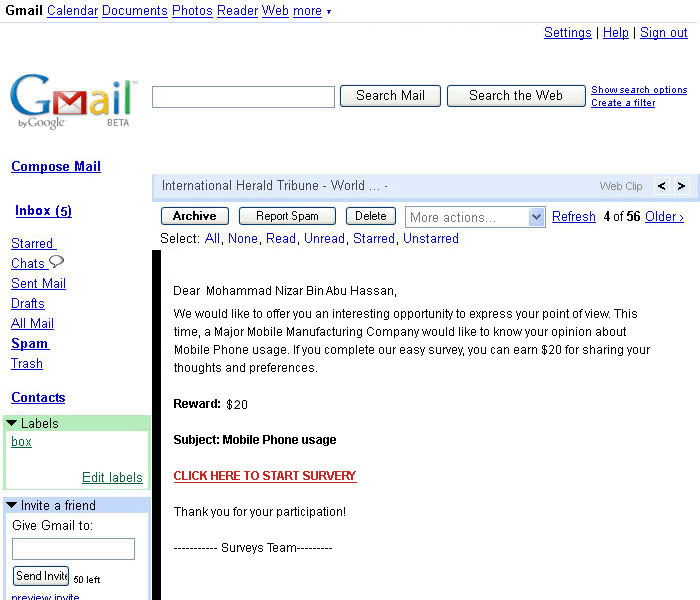Refresh the mailbox
The height and width of the screenshot is (600, 700).
[x=574, y=217]
